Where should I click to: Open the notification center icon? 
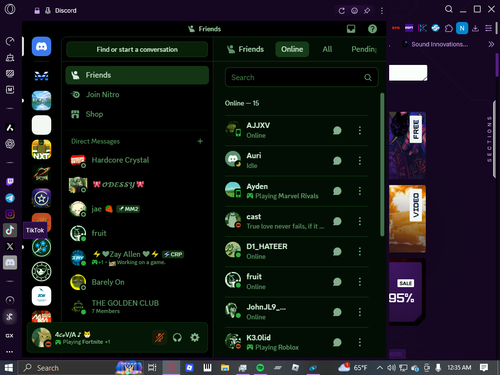click(x=484, y=368)
